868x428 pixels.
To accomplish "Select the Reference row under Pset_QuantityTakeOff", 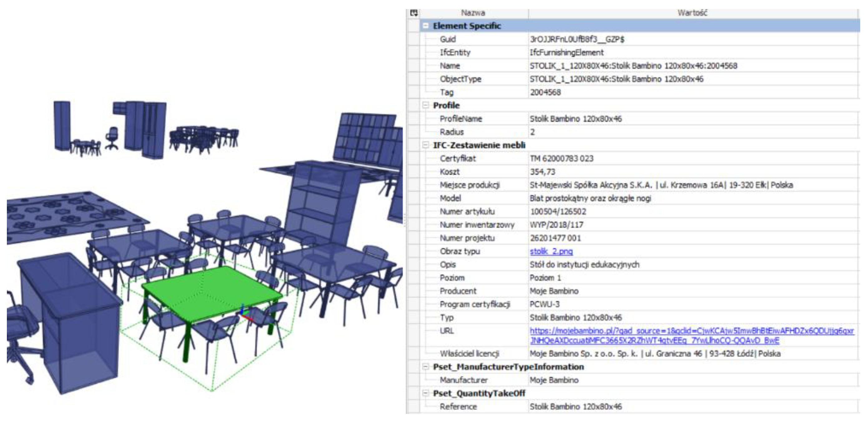I will click(458, 407).
